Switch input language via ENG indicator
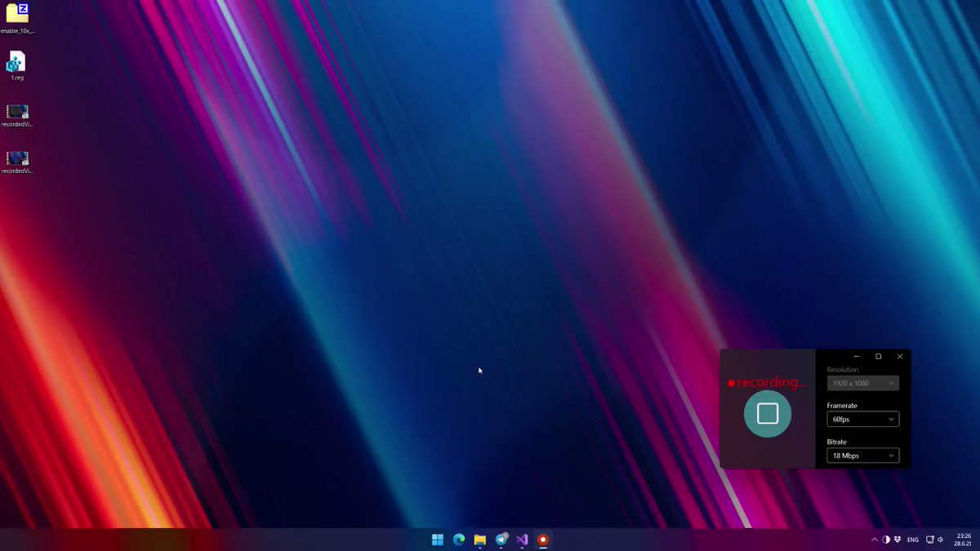 click(913, 540)
